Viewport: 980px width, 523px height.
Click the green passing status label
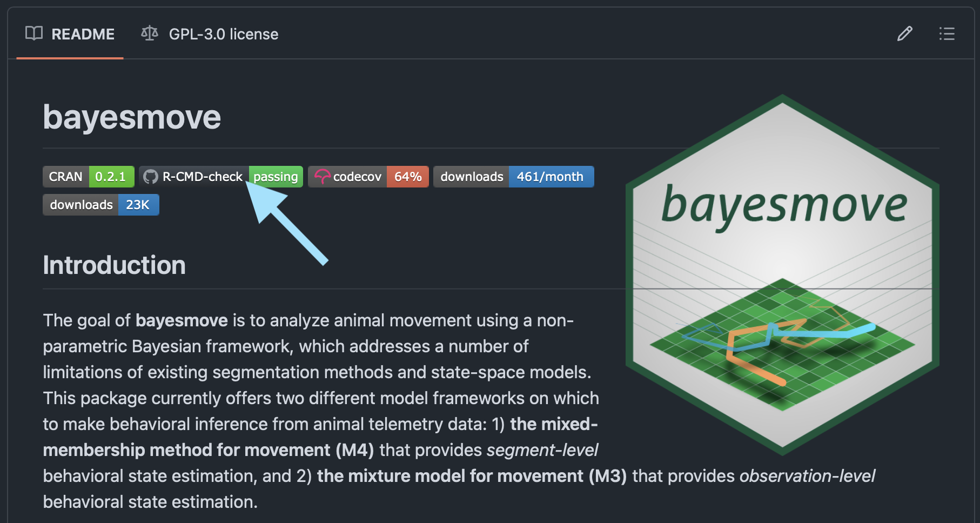point(276,177)
